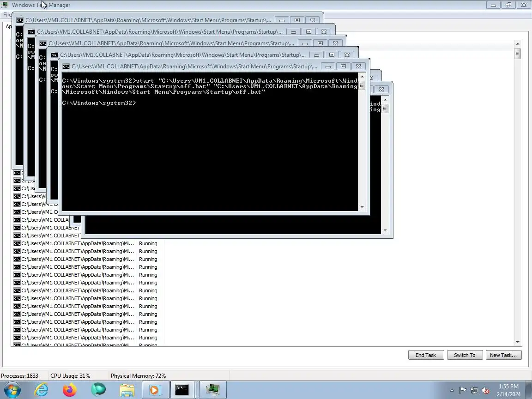
Task: Close the front off.bat command prompt window
Action: (358, 66)
